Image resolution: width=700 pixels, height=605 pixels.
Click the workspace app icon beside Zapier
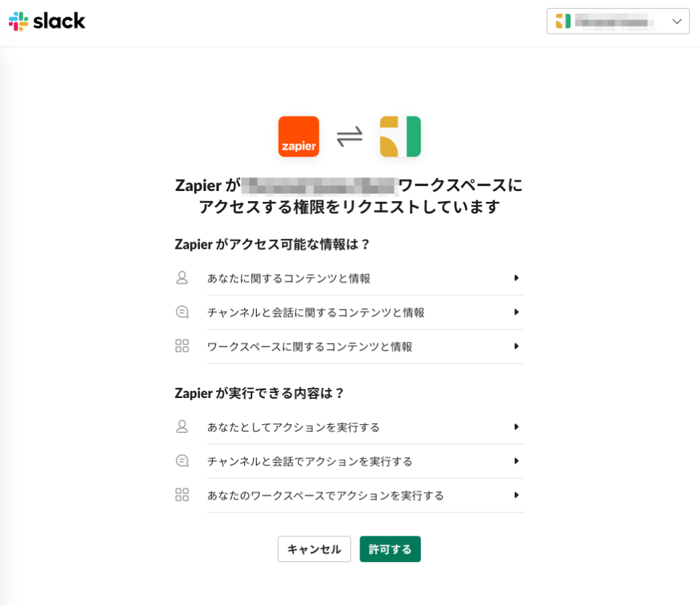tap(401, 136)
